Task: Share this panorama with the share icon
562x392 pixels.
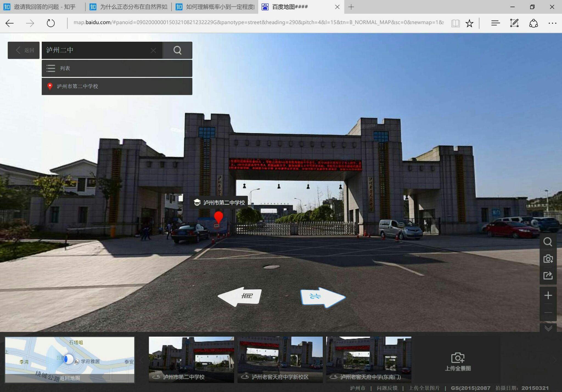Action: point(548,275)
